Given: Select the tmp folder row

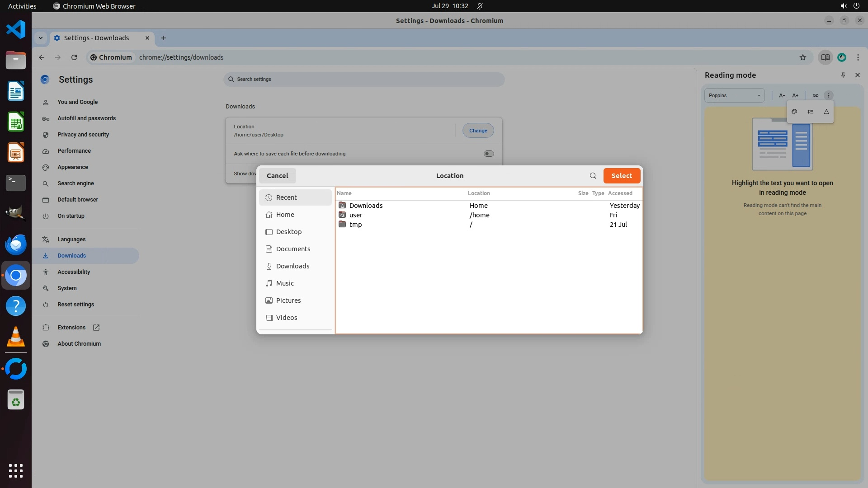Looking at the screenshot, I should click(x=355, y=225).
